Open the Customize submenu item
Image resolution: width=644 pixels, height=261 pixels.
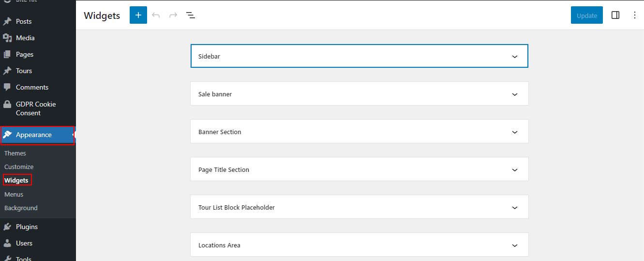[x=19, y=167]
